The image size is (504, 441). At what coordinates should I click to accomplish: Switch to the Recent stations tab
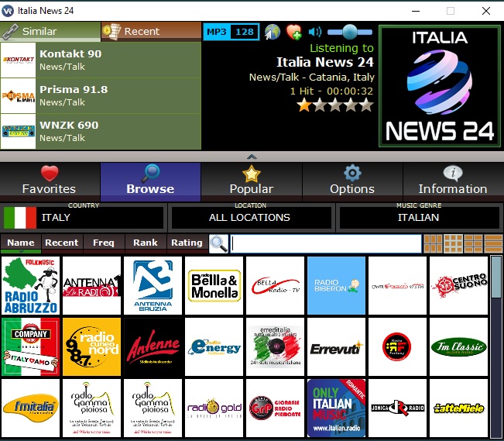(151, 32)
